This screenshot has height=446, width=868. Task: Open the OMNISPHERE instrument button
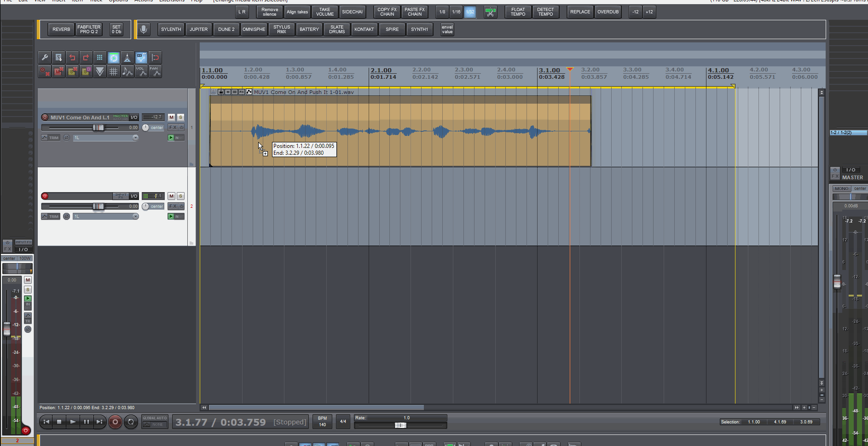click(254, 29)
